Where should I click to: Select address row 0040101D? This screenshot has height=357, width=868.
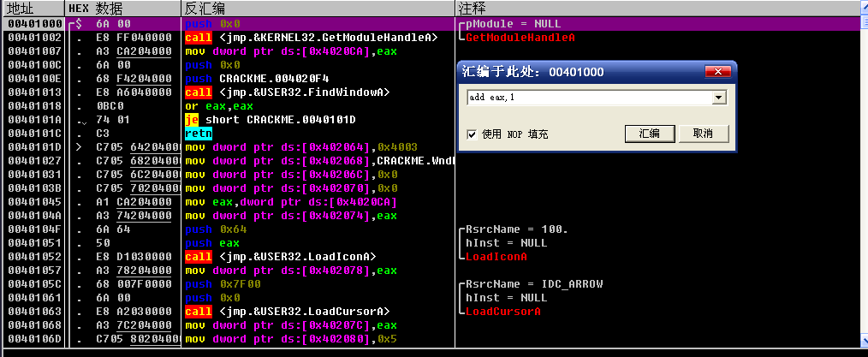click(x=33, y=146)
